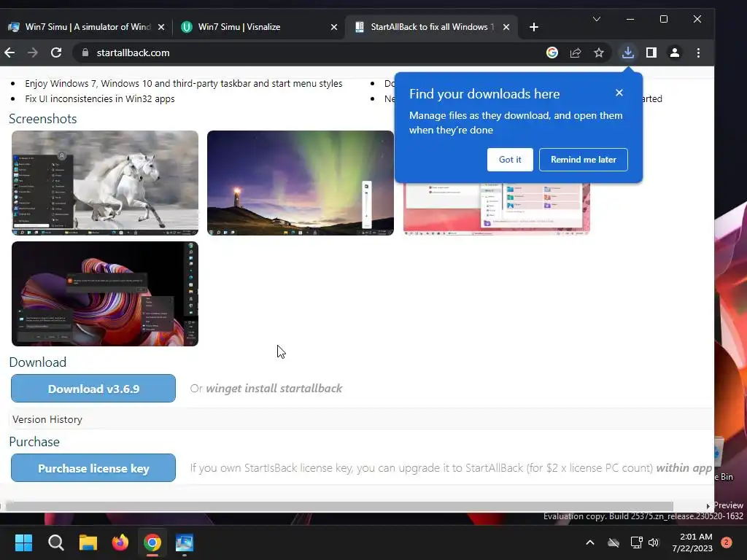
Task: Bookmark this tab with the star icon
Action: pyautogui.click(x=599, y=52)
